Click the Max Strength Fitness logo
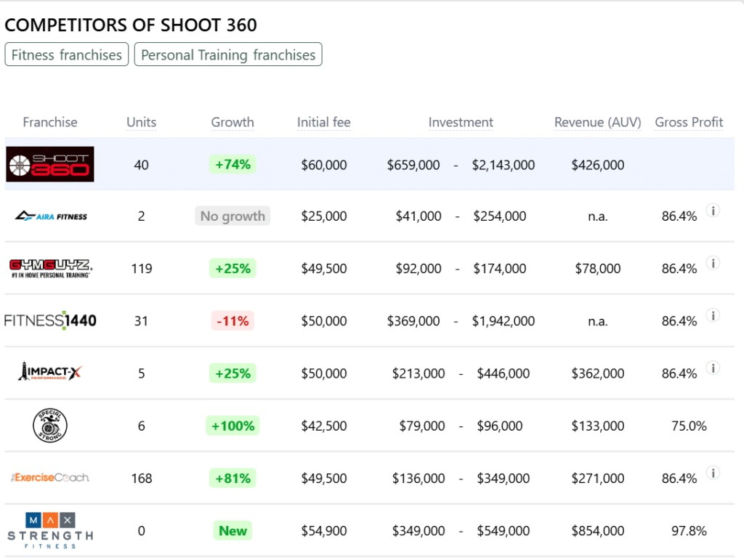 click(50, 530)
